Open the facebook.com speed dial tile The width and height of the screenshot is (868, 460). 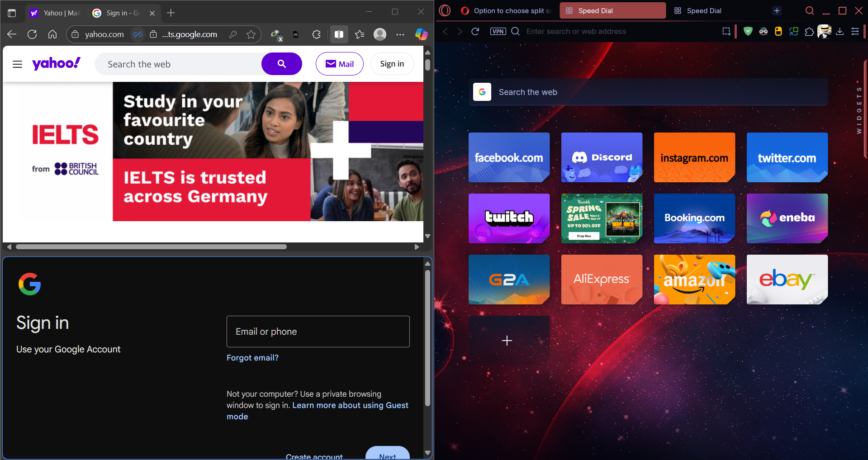coord(509,157)
